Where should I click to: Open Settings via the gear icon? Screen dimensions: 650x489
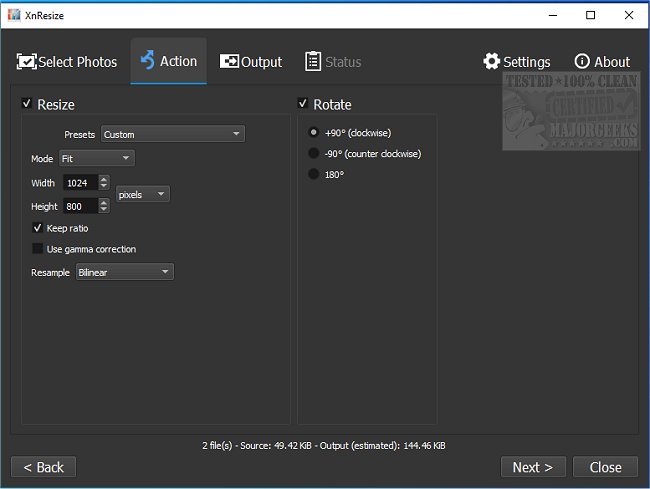(491, 62)
